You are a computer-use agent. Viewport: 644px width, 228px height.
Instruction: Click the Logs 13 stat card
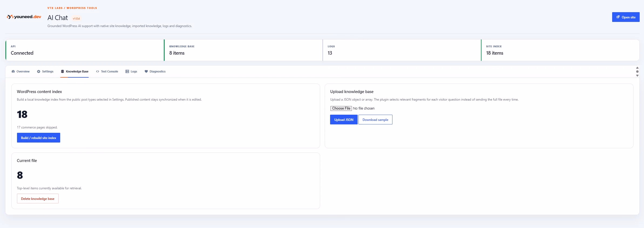[402, 50]
